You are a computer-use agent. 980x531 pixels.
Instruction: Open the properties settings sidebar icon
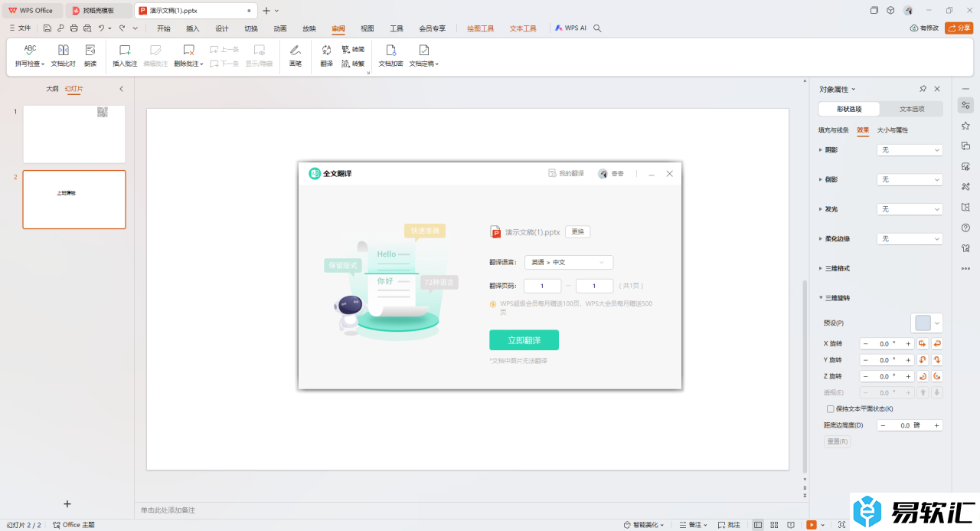965,106
